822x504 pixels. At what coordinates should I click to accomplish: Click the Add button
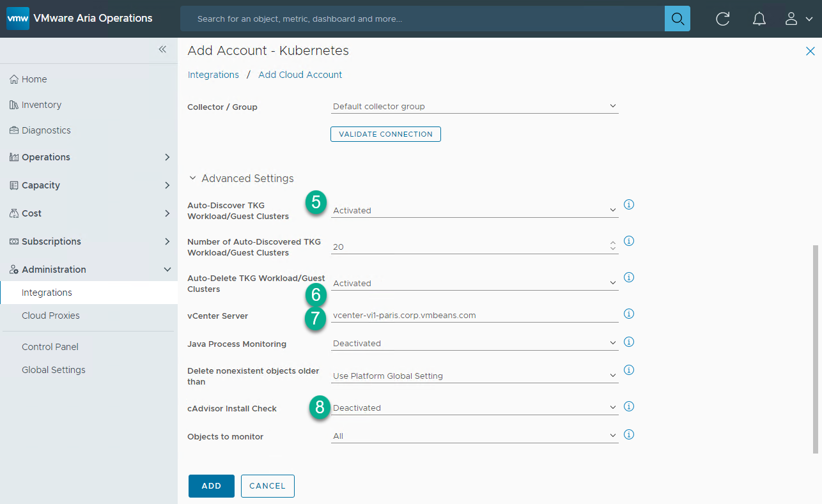[211, 485]
